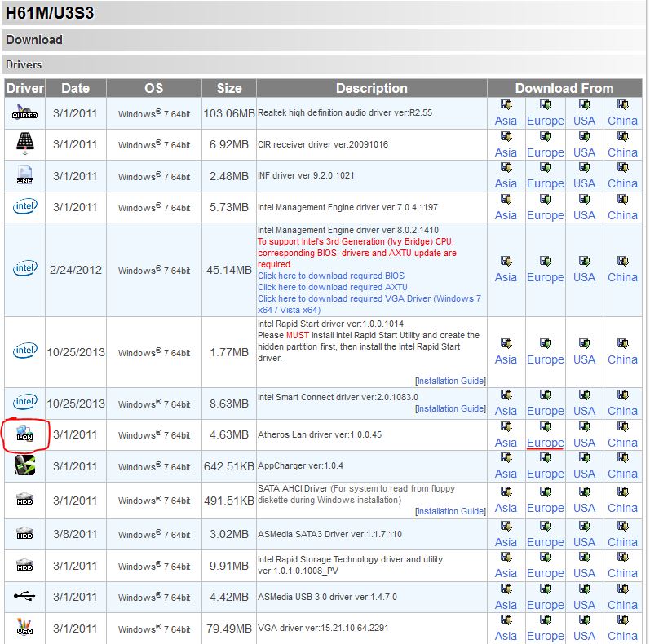The image size is (650, 644).
Task: Click the Description column header
Action: [x=371, y=88]
